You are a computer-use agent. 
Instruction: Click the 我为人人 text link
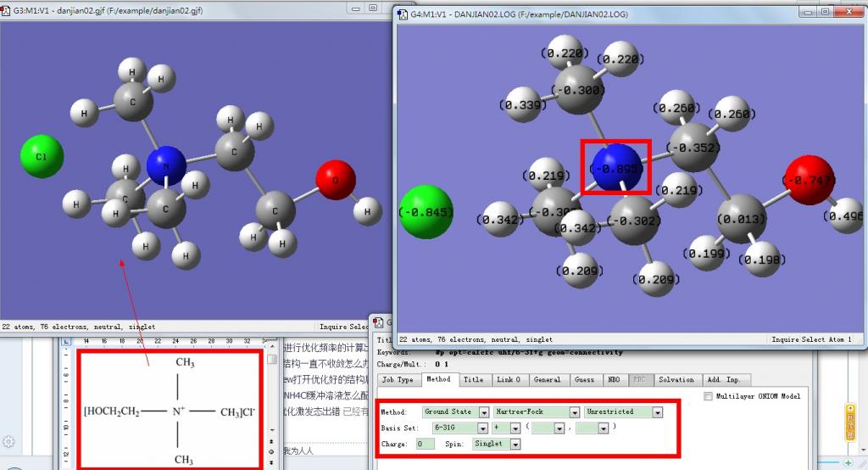298,451
